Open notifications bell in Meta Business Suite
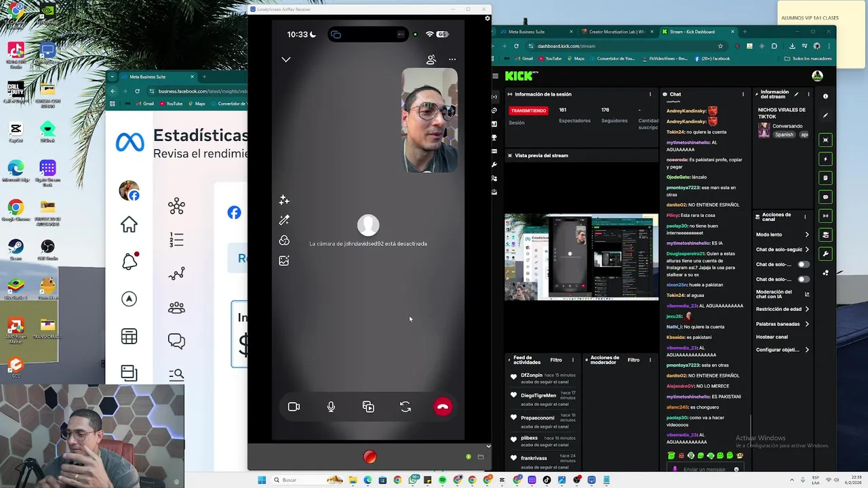The width and height of the screenshot is (868, 488). click(130, 261)
